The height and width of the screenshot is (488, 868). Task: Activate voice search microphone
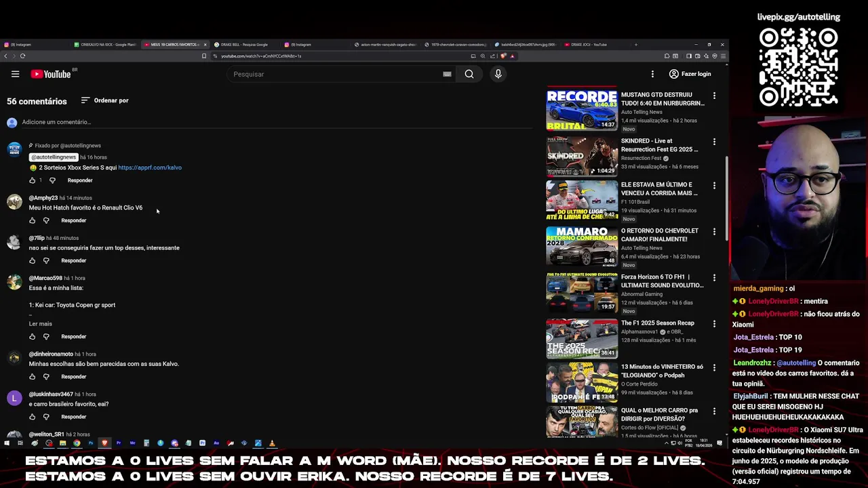tap(498, 74)
